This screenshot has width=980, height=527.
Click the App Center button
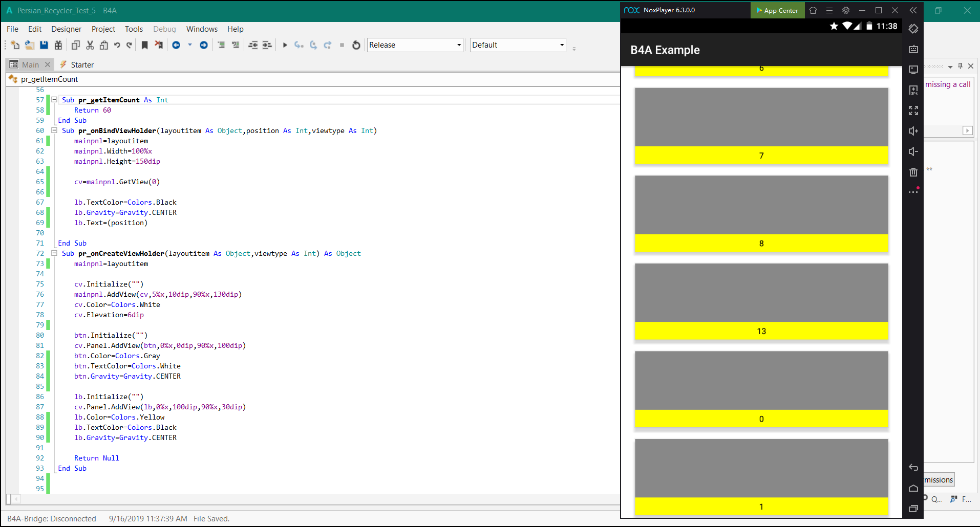777,10
